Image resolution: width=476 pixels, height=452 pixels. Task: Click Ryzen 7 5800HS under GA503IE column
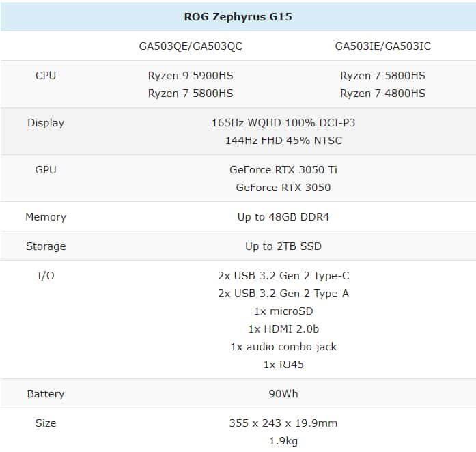[x=383, y=75]
